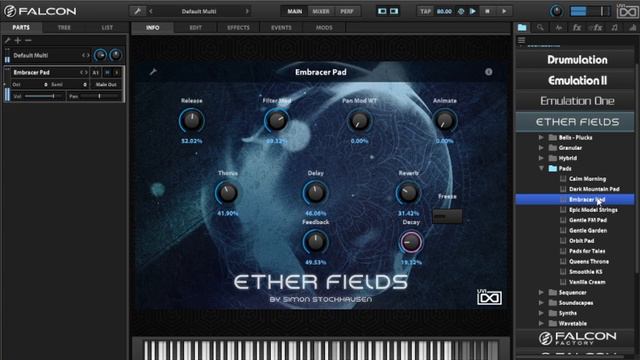Switch to the MIXER view
This screenshot has height=360, width=640.
pos(321,11)
